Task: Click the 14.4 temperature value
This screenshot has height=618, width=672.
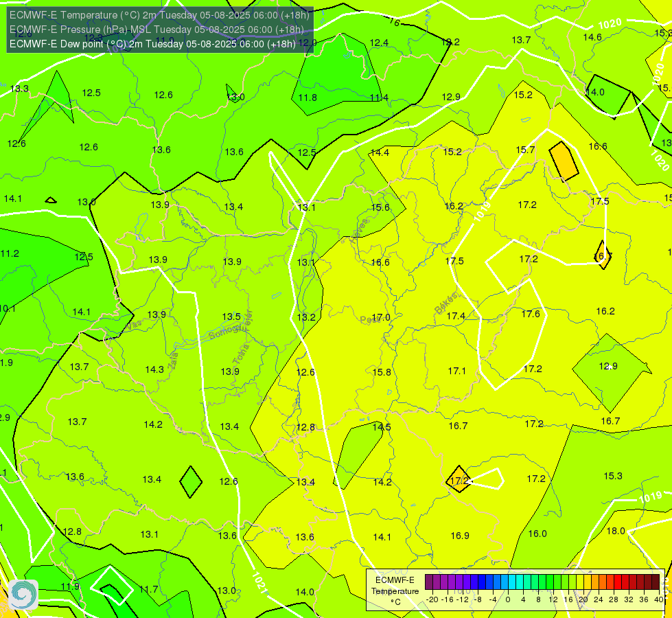Action: pos(380,152)
